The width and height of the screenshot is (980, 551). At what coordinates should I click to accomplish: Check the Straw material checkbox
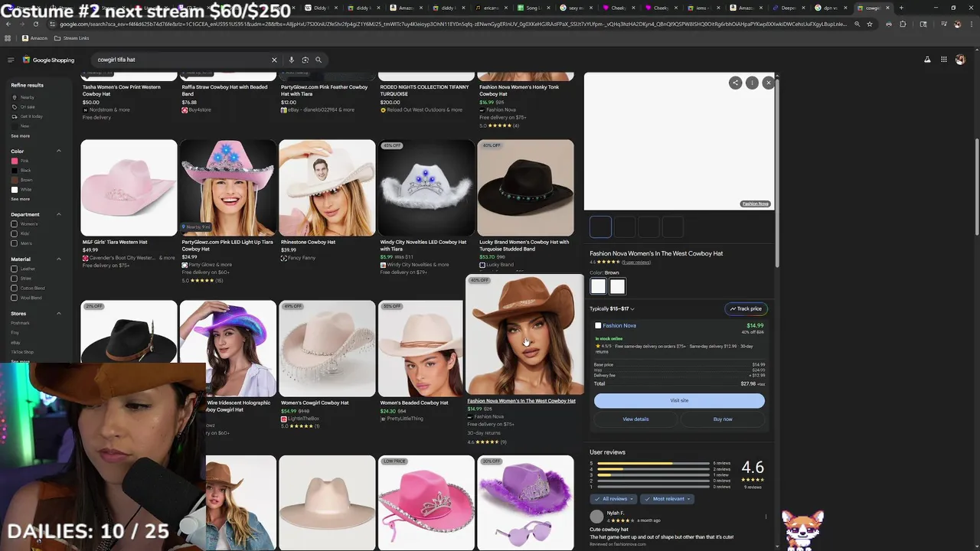14,279
